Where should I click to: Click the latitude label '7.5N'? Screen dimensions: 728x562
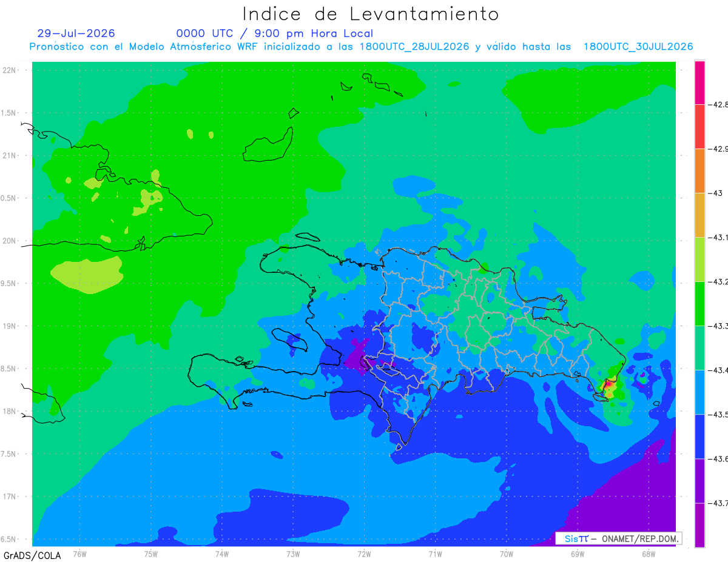(10, 454)
